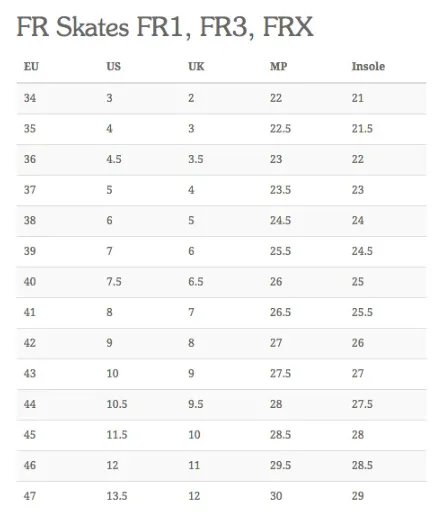Click US size 13.5 cell

click(117, 496)
